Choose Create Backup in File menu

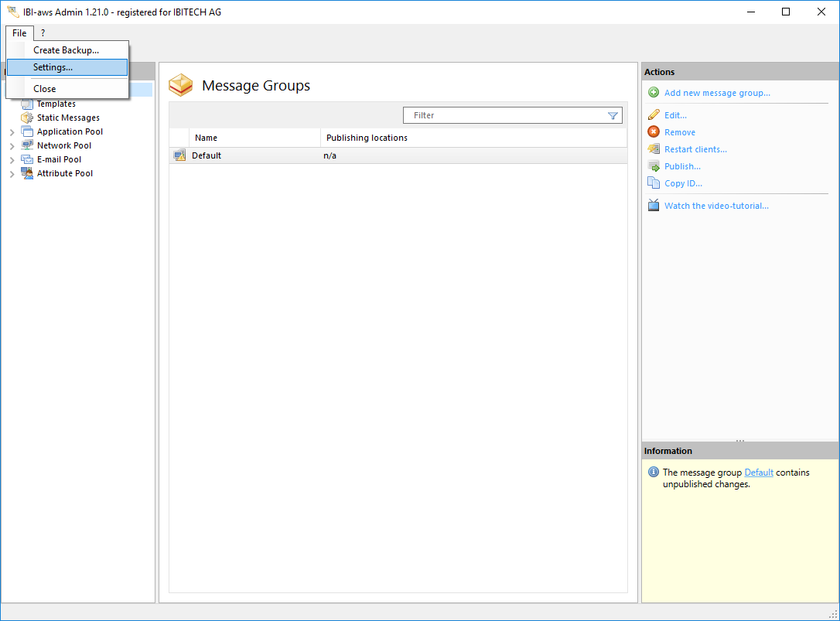[66, 50]
